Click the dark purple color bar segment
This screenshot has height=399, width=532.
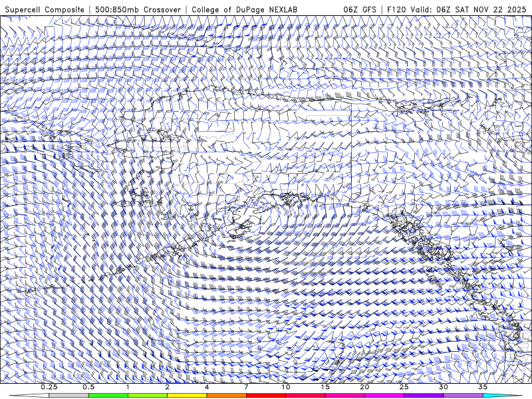(x=424, y=396)
